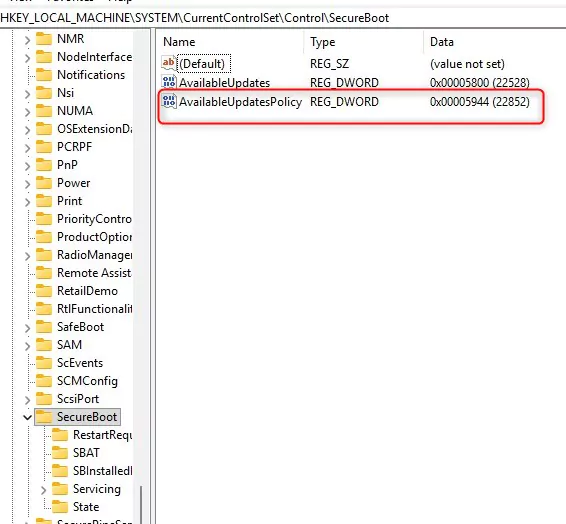Click the (Default) string value icon
566x524 pixels.
coord(169,64)
